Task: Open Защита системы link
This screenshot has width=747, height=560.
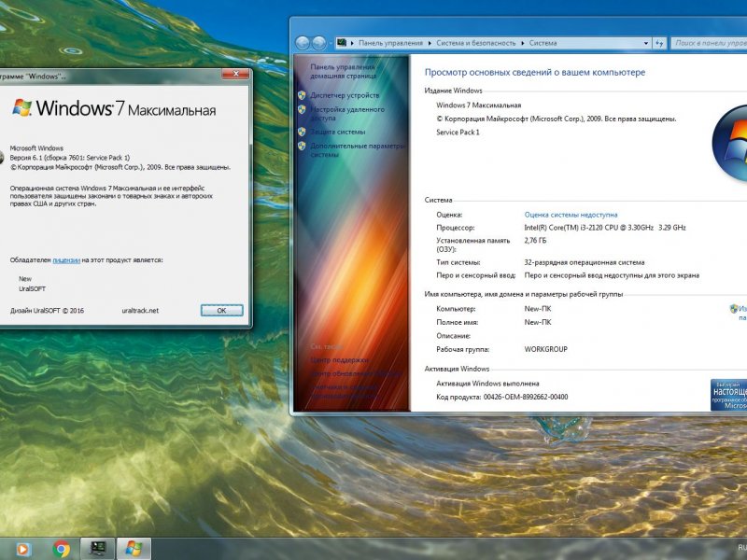Action: [x=338, y=132]
